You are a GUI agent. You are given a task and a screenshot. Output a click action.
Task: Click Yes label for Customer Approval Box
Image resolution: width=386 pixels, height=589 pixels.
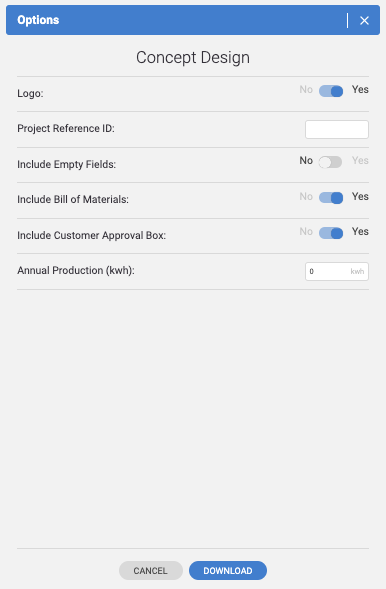(x=360, y=231)
